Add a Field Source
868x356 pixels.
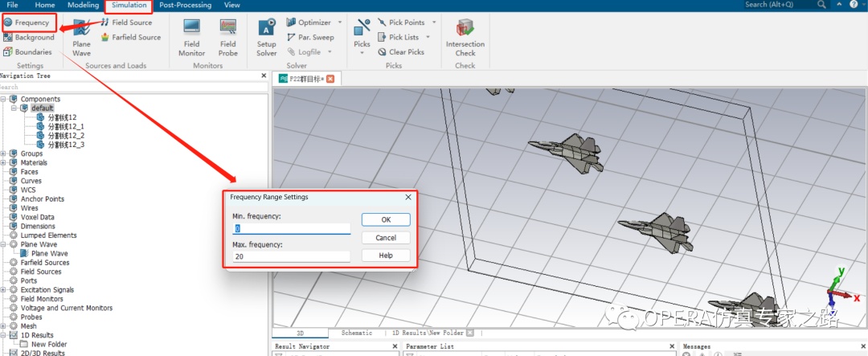(126, 23)
